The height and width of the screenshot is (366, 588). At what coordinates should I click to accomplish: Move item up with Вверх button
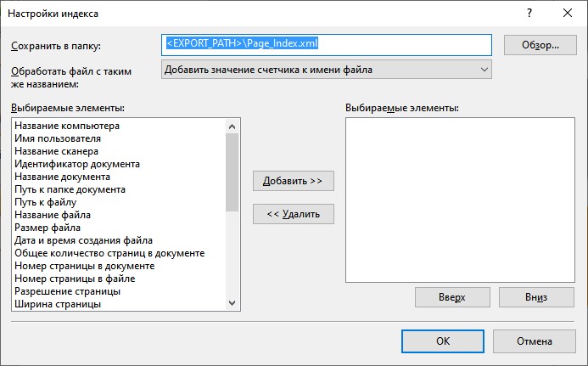(x=452, y=297)
